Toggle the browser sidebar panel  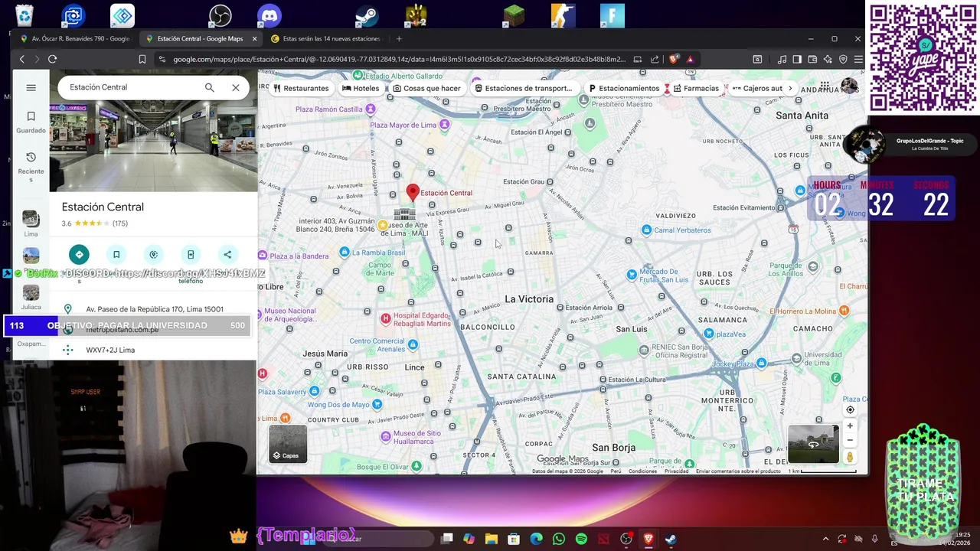[x=797, y=59]
